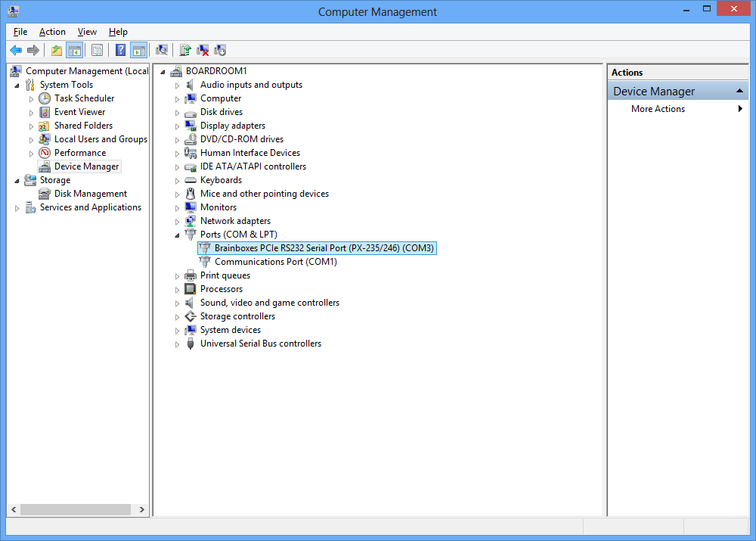The width and height of the screenshot is (756, 541).
Task: Toggle the console tree visibility icon
Action: [76, 50]
